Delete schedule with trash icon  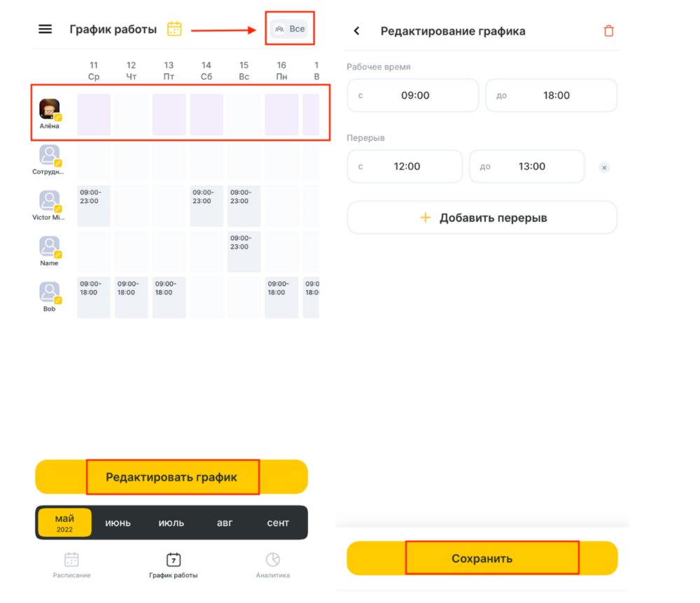(x=608, y=31)
